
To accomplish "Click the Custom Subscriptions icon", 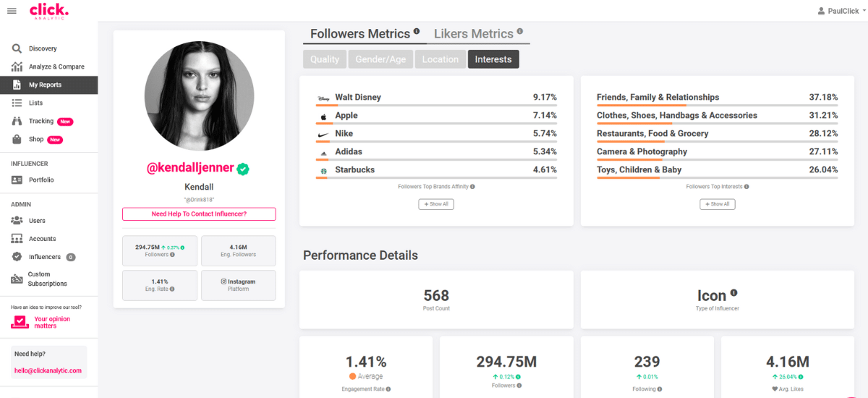I will pyautogui.click(x=17, y=279).
